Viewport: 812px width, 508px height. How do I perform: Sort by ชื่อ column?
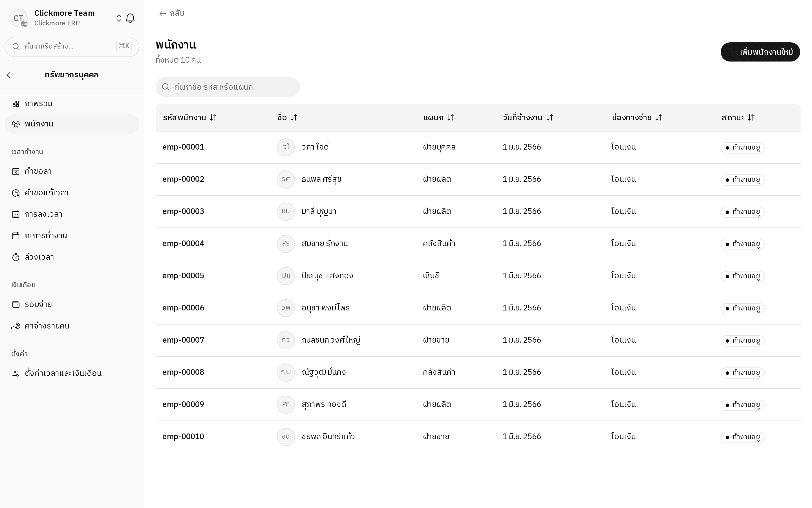click(287, 118)
